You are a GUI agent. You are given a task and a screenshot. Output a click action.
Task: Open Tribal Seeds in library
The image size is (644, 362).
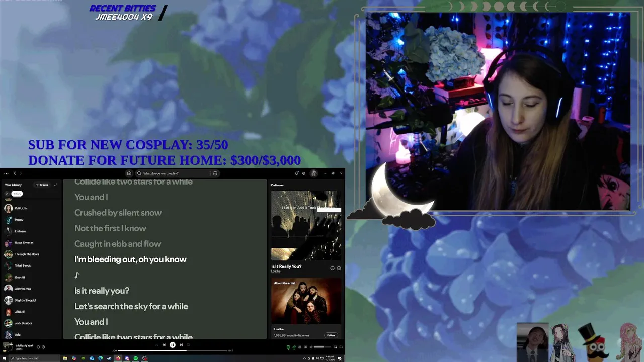click(x=31, y=265)
